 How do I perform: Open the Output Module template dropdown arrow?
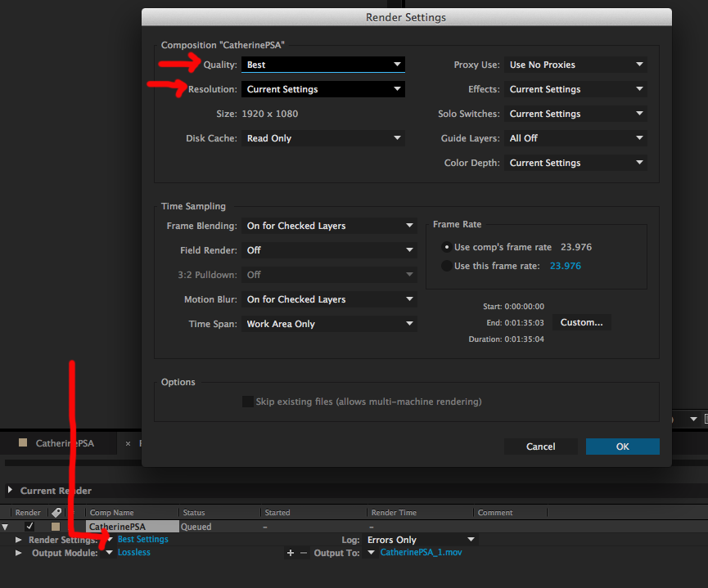point(109,553)
